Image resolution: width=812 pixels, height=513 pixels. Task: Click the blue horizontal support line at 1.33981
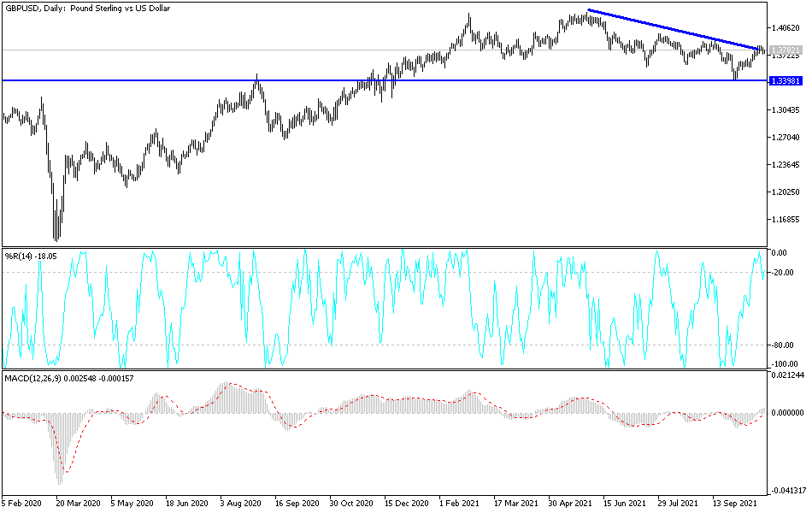point(385,81)
